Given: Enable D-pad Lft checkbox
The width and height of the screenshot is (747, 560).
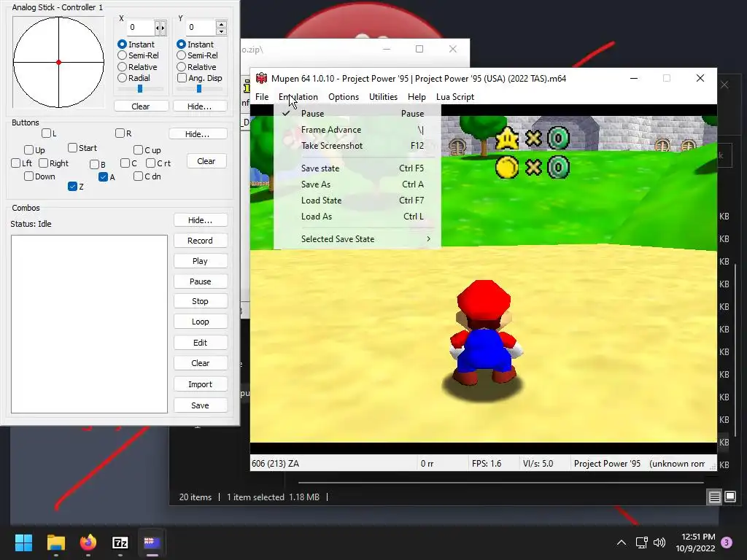Looking at the screenshot, I should 16,163.
